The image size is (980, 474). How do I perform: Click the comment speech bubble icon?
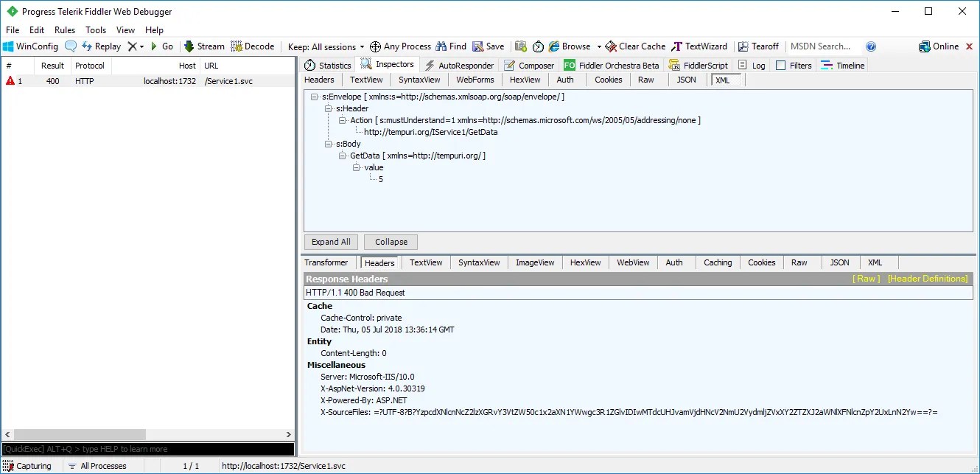pos(71,46)
